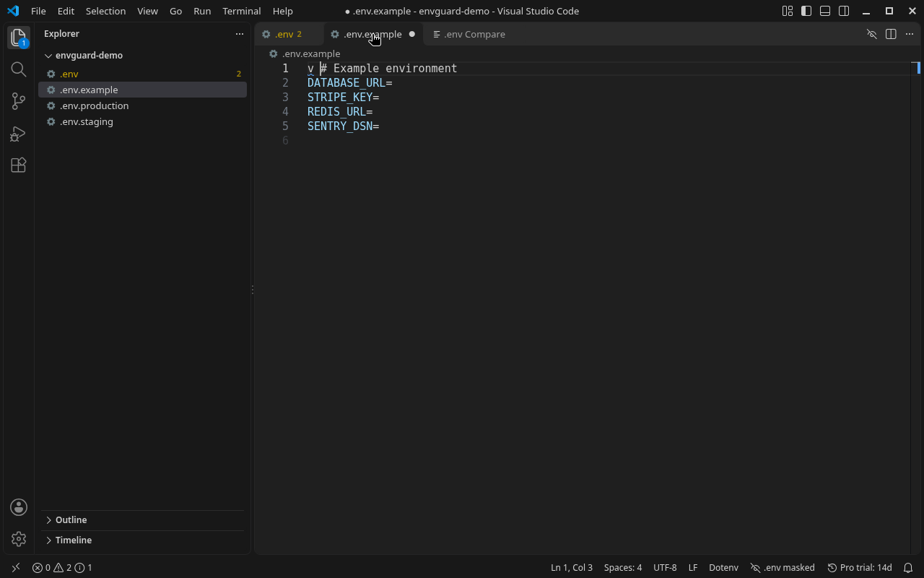The image size is (924, 578).
Task: Click the .env file problems badge 2
Action: pos(239,74)
